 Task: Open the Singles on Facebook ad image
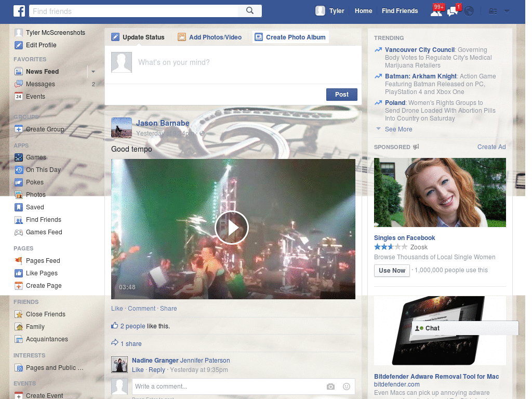440,192
